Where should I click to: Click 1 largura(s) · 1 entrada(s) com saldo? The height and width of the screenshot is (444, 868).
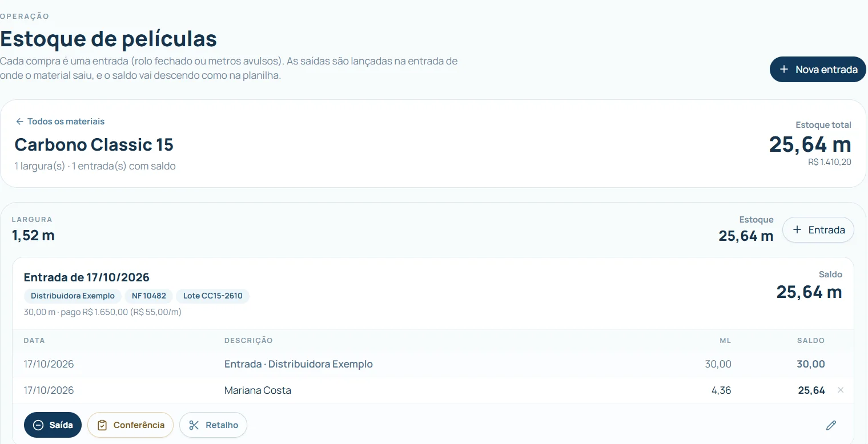[x=95, y=166]
